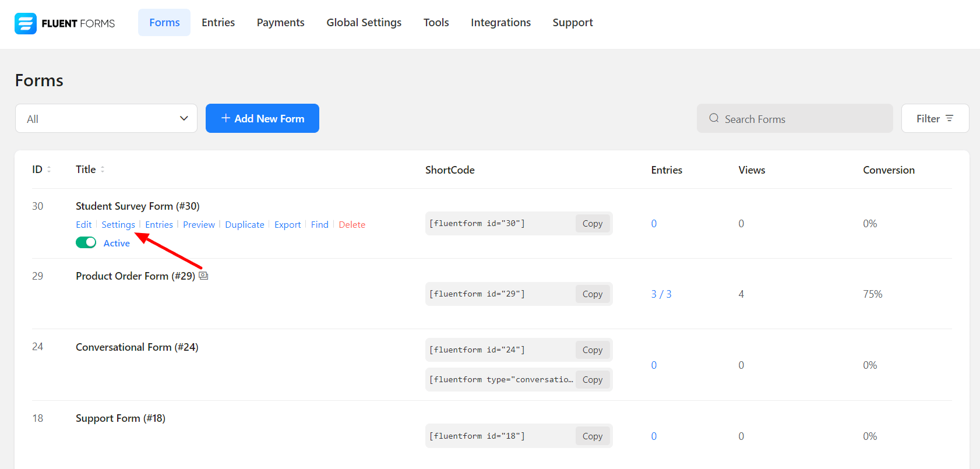Click the Fluent Forms logo icon
Screen dimensions: 980x469
26,23
